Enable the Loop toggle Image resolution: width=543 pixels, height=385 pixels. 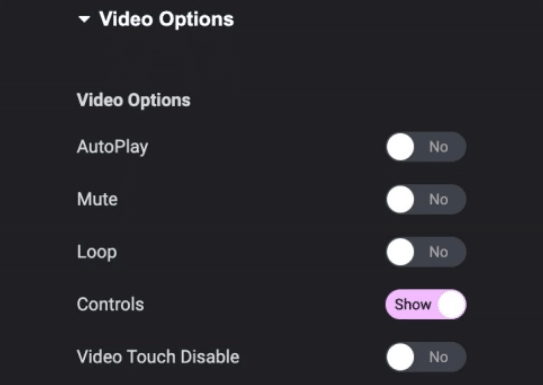pos(426,252)
